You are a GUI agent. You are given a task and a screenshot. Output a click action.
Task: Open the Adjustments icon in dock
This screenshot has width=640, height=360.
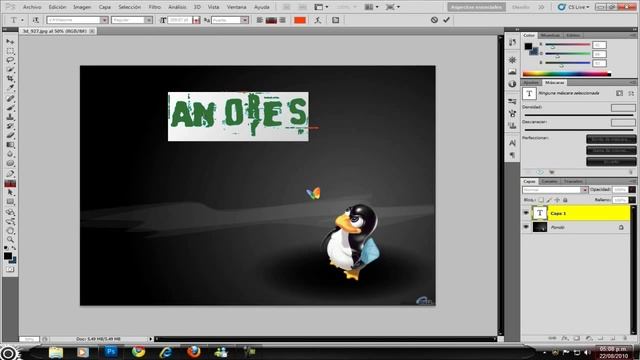click(x=512, y=84)
